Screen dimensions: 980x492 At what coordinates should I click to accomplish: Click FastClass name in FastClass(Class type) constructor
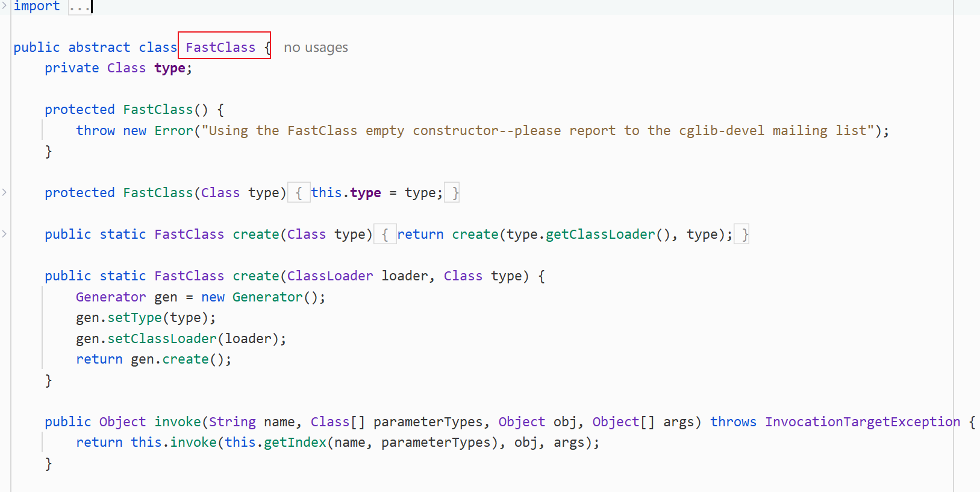pyautogui.click(x=158, y=193)
